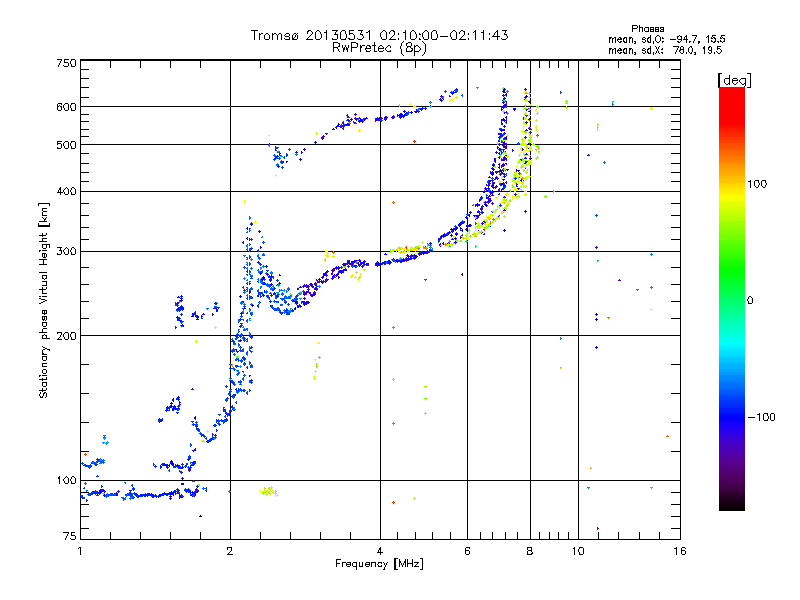Click the x-axis tick label '6'
This screenshot has height=600, width=800.
pyautogui.click(x=467, y=551)
